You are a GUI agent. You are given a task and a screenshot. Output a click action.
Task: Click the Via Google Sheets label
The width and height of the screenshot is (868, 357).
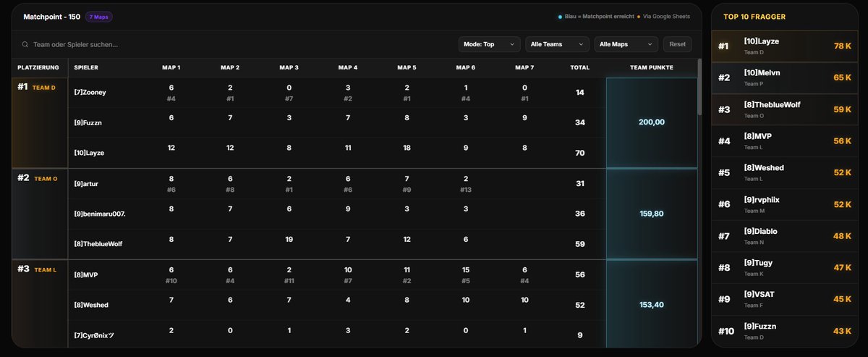pos(665,17)
